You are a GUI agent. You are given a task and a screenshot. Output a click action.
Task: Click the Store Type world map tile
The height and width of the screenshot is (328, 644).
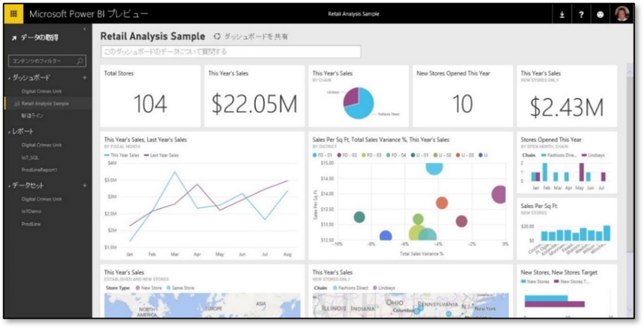(202, 291)
